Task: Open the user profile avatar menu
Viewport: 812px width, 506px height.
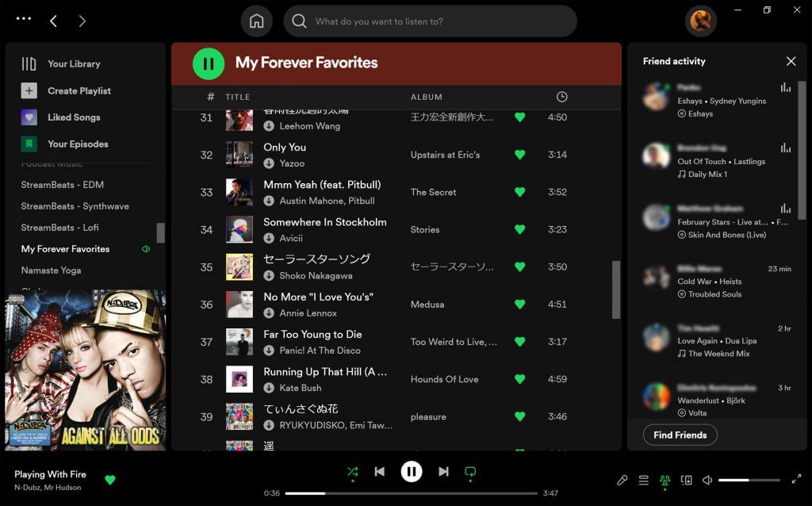Action: pyautogui.click(x=700, y=21)
